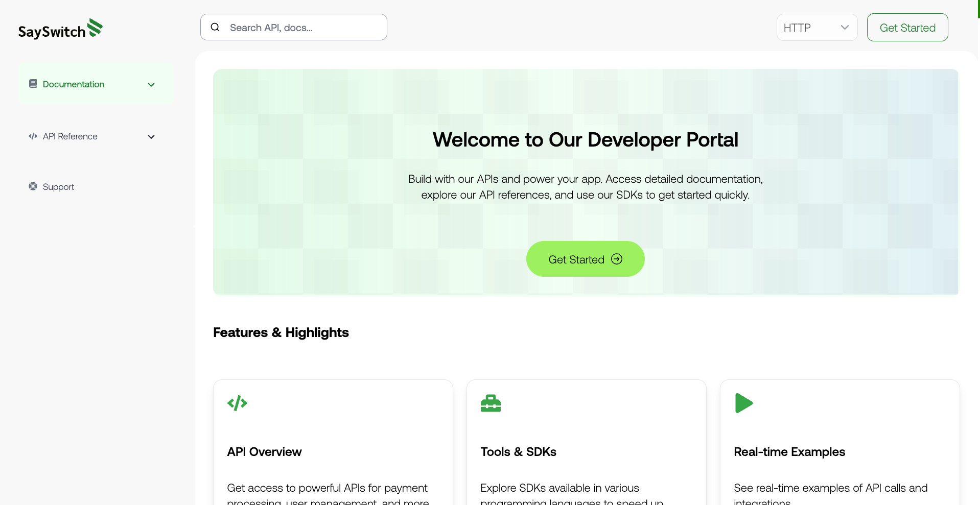Click the API Reference code icon

(33, 136)
